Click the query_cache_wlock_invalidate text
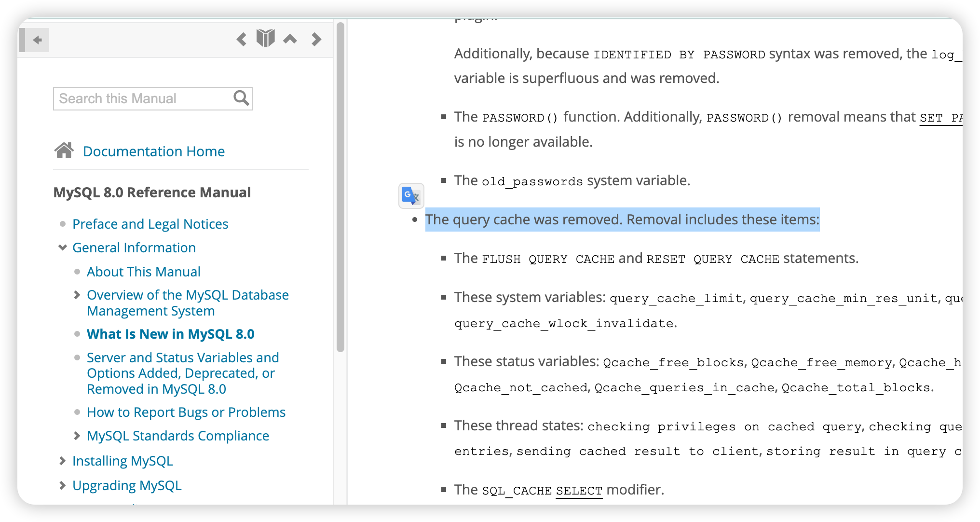 564,323
